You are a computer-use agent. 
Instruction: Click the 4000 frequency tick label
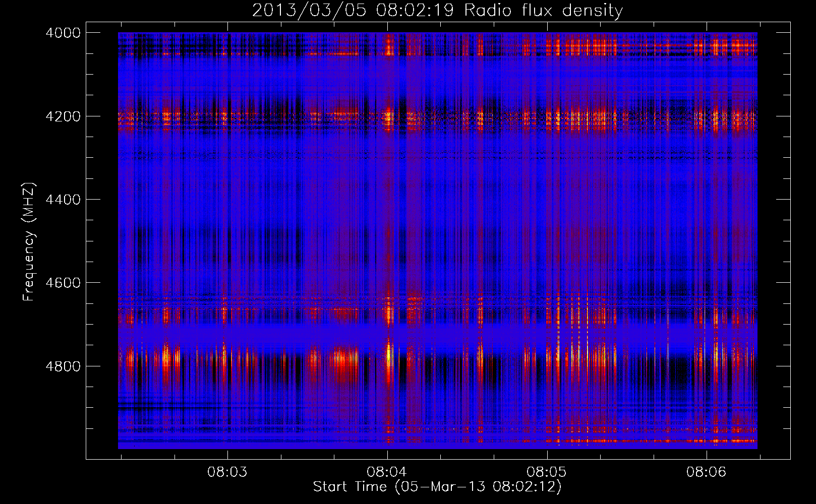click(x=63, y=33)
